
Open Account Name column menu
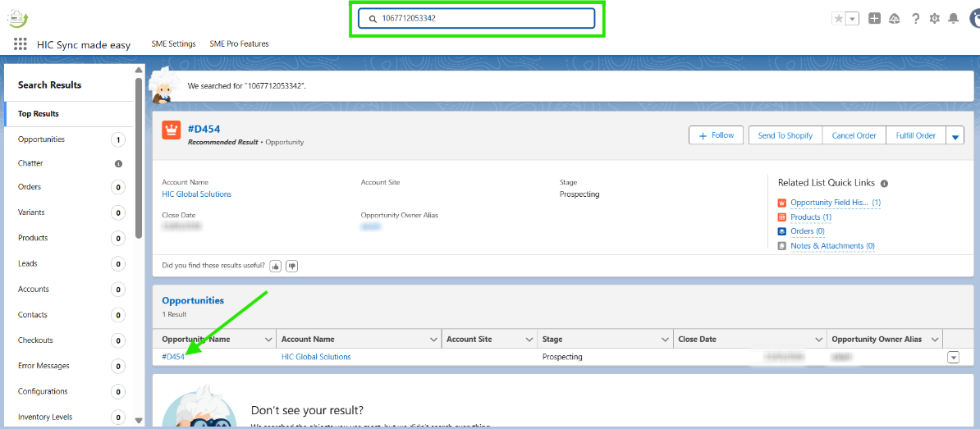click(433, 339)
